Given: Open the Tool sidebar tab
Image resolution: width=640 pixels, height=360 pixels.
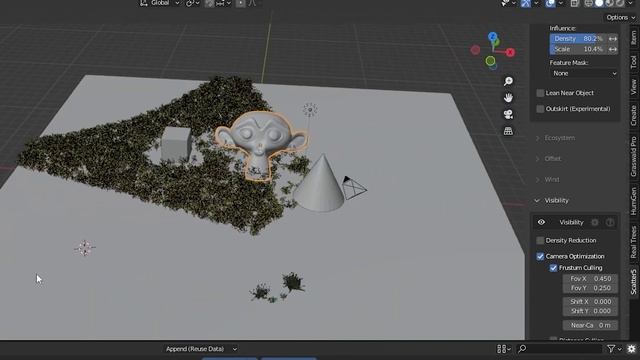Looking at the screenshot, I should tap(633, 62).
